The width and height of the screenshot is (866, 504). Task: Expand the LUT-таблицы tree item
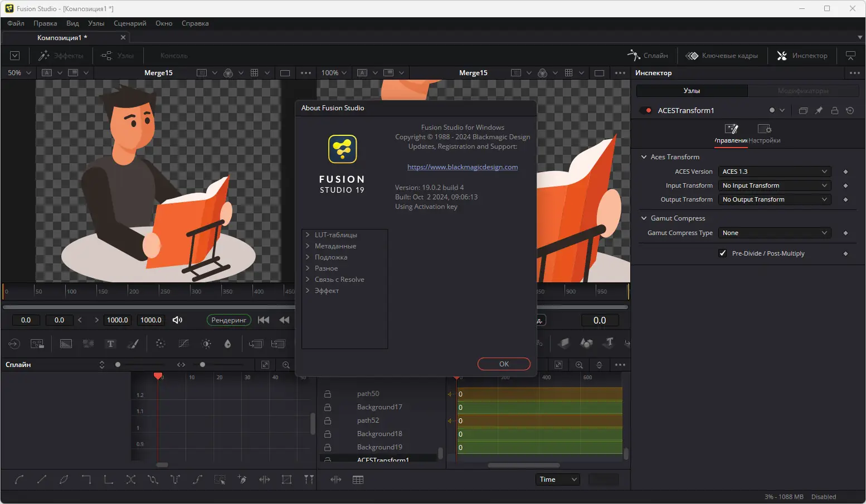[308, 235]
